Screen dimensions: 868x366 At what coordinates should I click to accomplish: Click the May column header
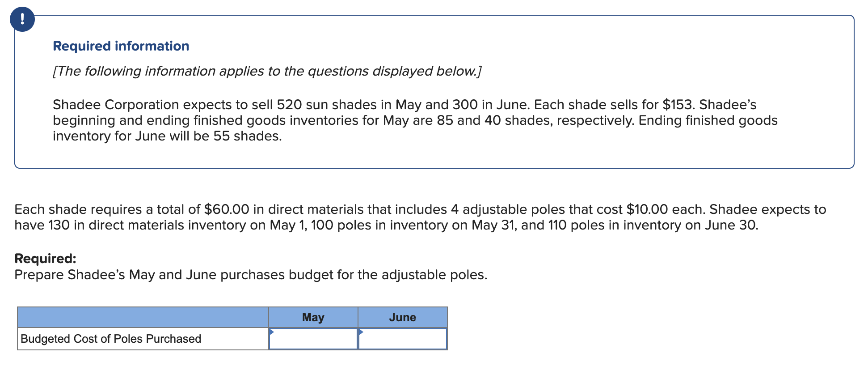coord(313,318)
